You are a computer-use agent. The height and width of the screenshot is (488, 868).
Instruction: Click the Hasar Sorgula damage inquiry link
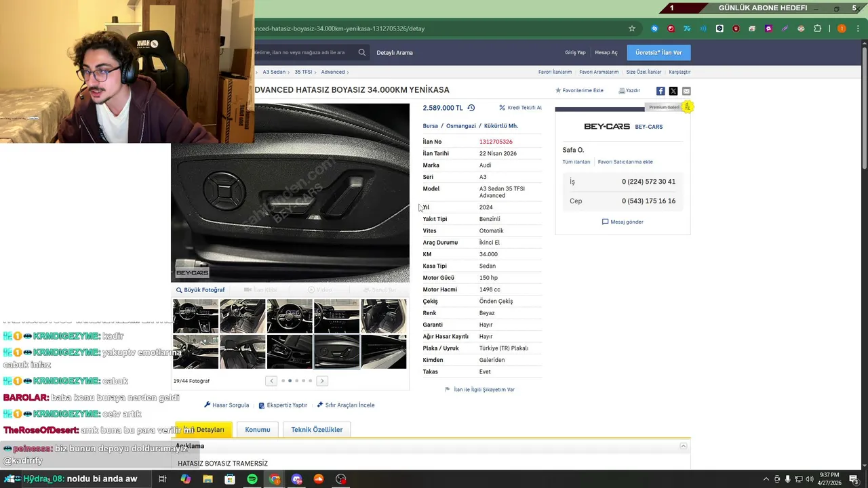[x=226, y=405]
